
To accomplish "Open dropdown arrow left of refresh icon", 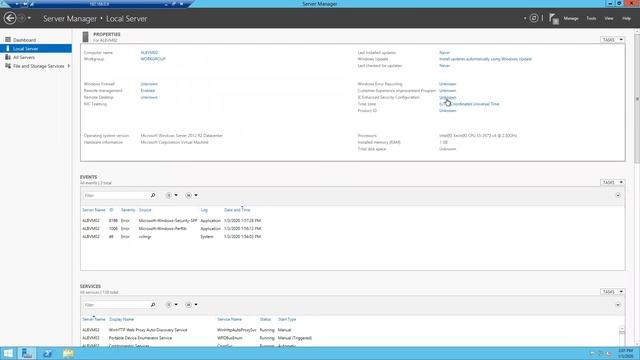I will (525, 18).
